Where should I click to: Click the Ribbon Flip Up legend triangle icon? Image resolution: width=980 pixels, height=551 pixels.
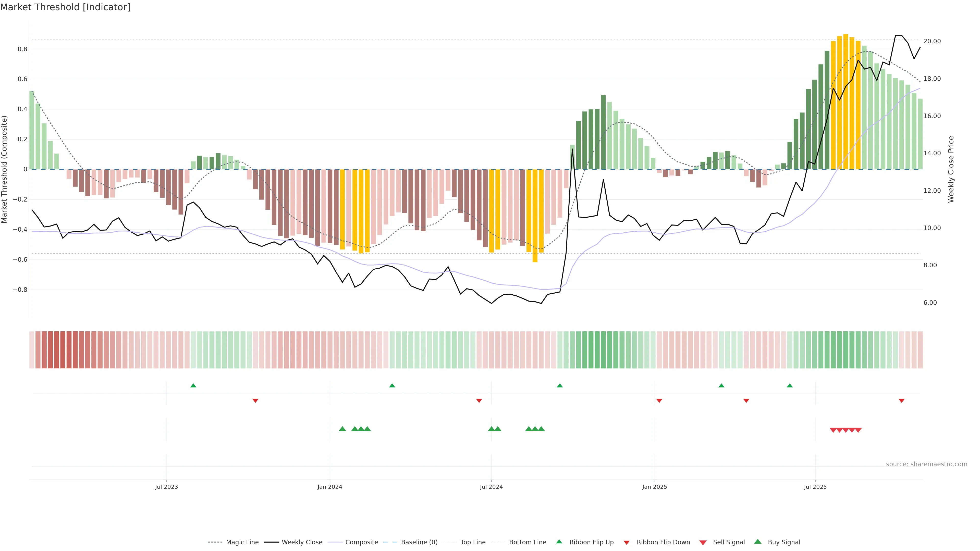point(559,542)
